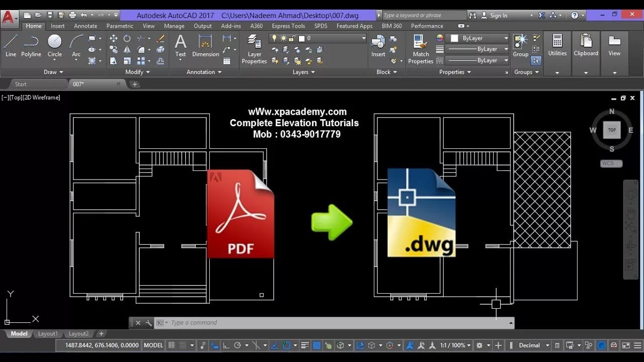644x362 pixels.
Task: Toggle Ortho mode in status bar
Action: click(226, 345)
